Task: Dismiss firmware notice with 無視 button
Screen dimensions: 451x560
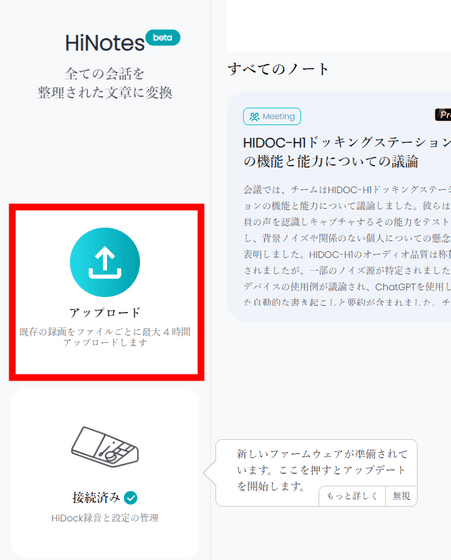Action: (401, 496)
